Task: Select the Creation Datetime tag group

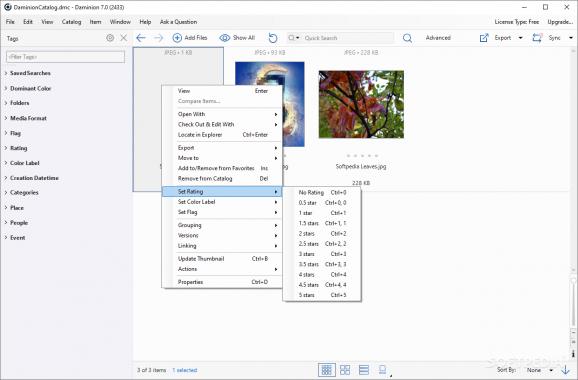Action: point(34,178)
